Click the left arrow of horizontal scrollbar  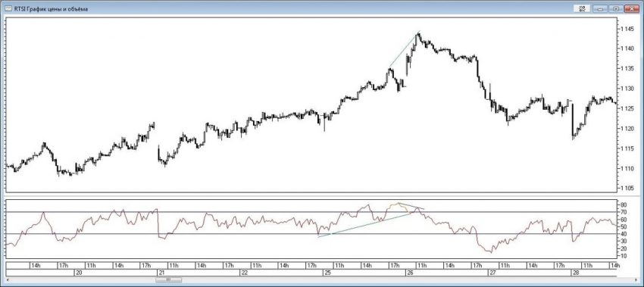point(8,279)
